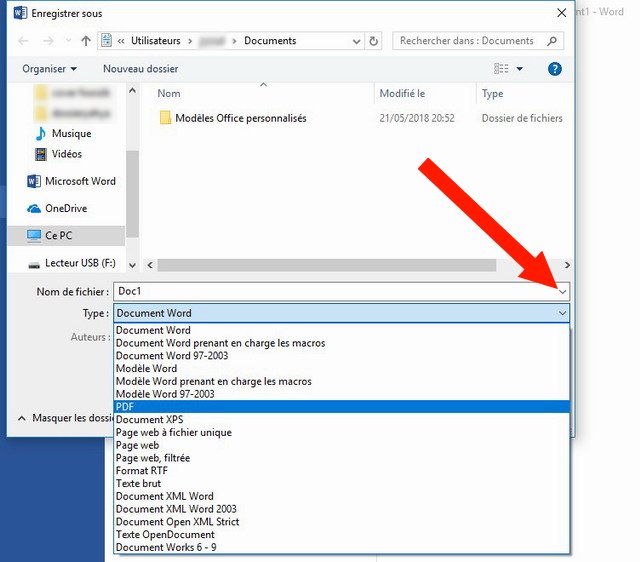Screen dimensions: 640x562
Task: Expand the Organiser dropdown menu
Action: 49,69
